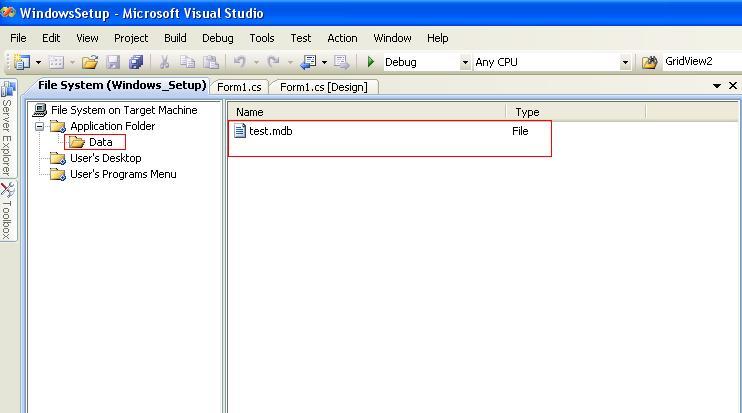Open the Undo history dropdown arrow

point(256,62)
